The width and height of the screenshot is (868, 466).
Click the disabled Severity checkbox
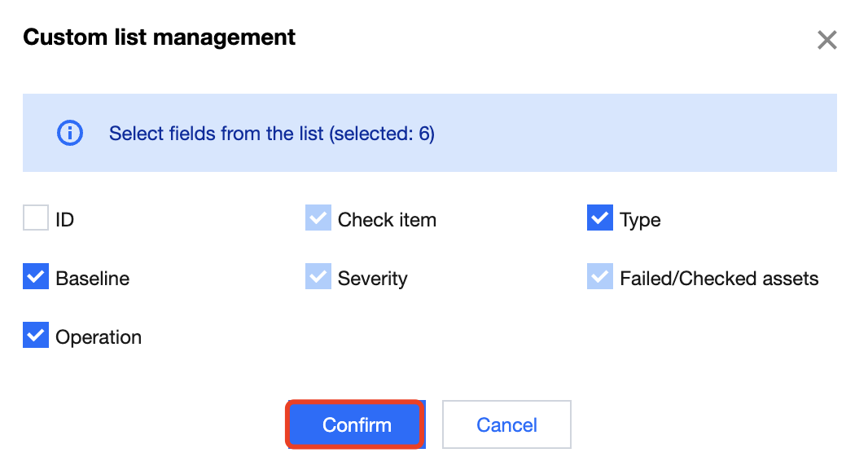(x=318, y=278)
